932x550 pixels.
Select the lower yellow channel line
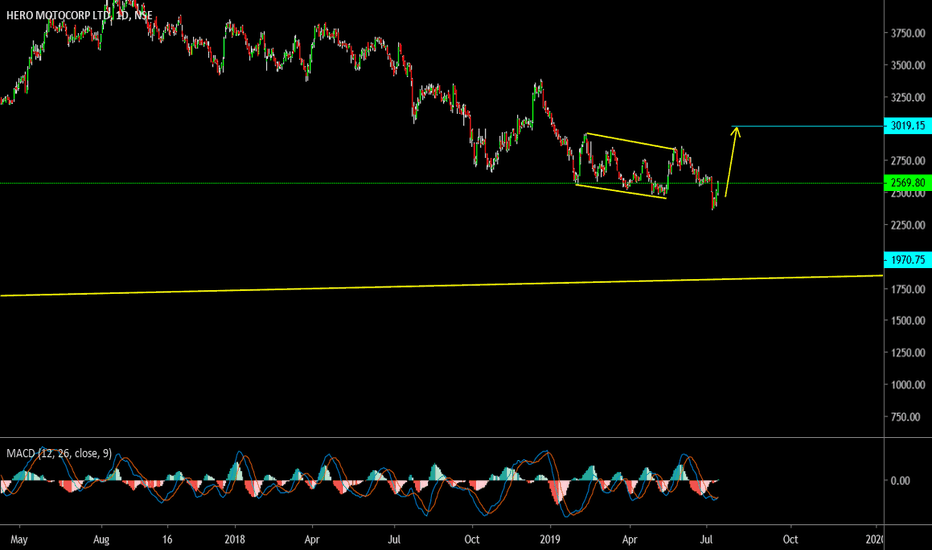click(x=621, y=191)
